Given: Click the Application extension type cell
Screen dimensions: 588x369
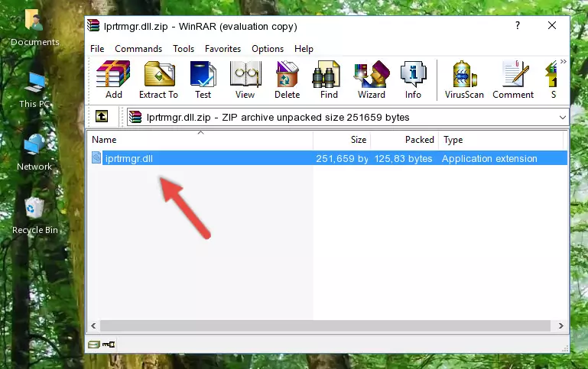Looking at the screenshot, I should click(x=489, y=158).
